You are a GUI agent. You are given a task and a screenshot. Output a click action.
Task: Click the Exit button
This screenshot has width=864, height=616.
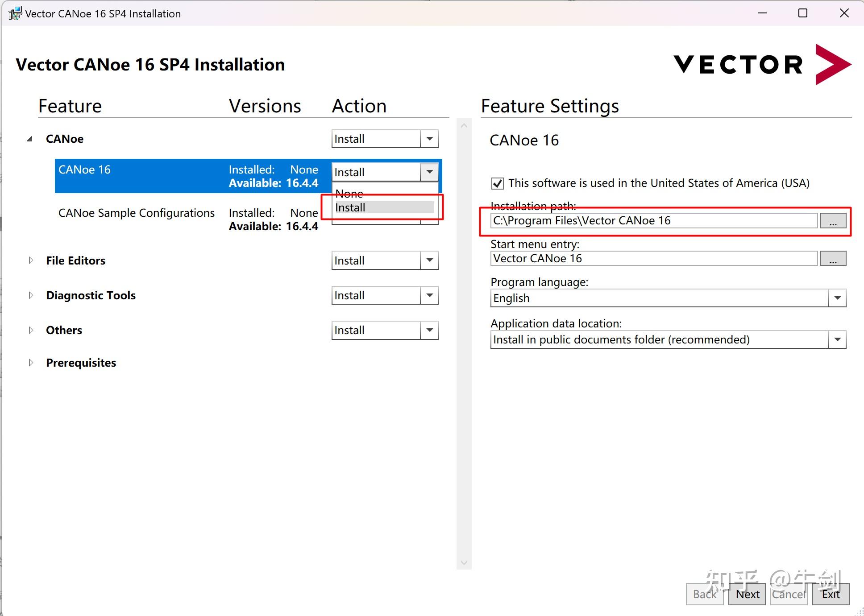click(x=830, y=594)
